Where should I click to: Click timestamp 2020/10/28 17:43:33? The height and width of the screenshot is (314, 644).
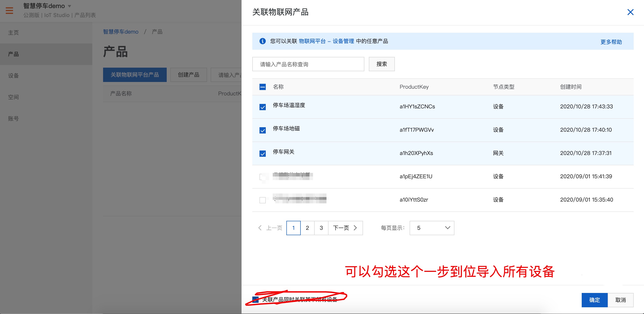(x=586, y=106)
